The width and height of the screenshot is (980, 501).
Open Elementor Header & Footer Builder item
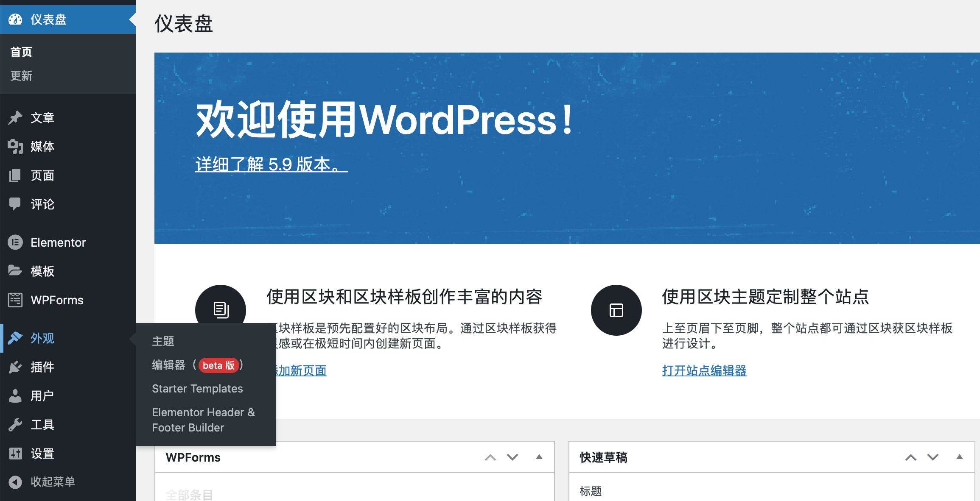click(203, 420)
